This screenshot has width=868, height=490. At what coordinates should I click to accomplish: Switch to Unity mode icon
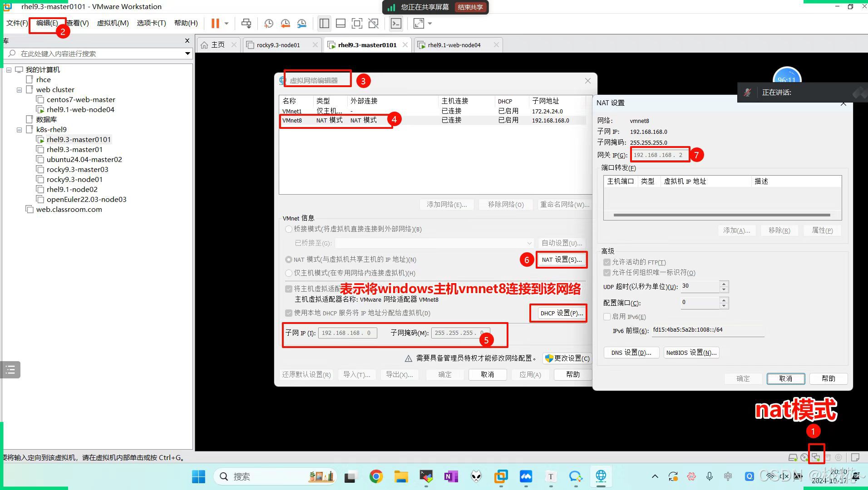(373, 23)
